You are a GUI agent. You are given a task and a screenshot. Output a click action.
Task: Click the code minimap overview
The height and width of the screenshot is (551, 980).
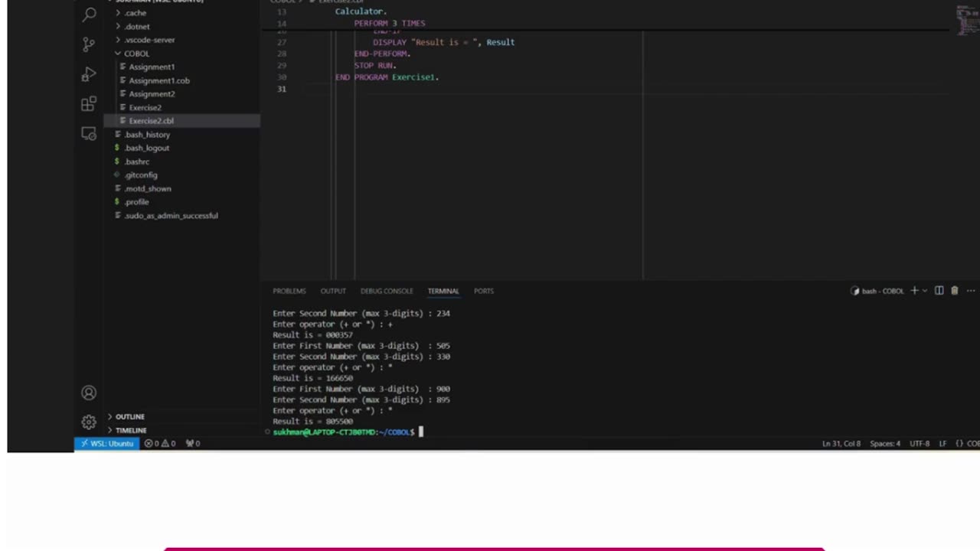(968, 19)
